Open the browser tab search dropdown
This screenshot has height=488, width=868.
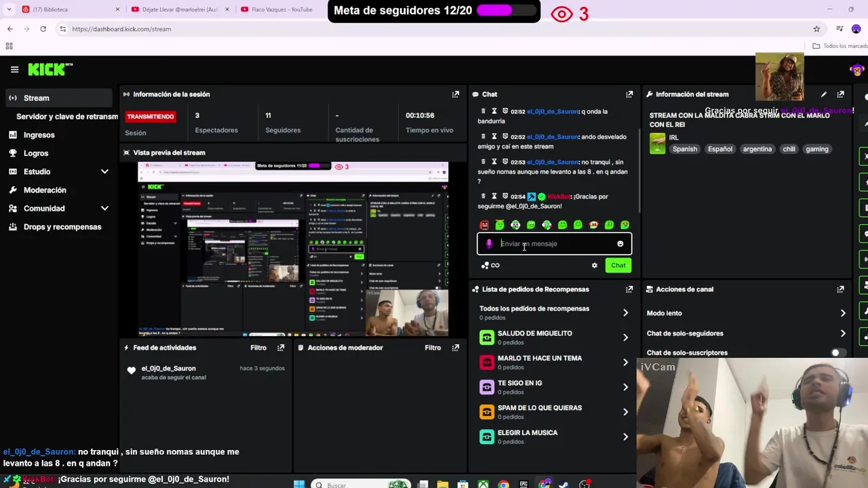[x=9, y=9]
